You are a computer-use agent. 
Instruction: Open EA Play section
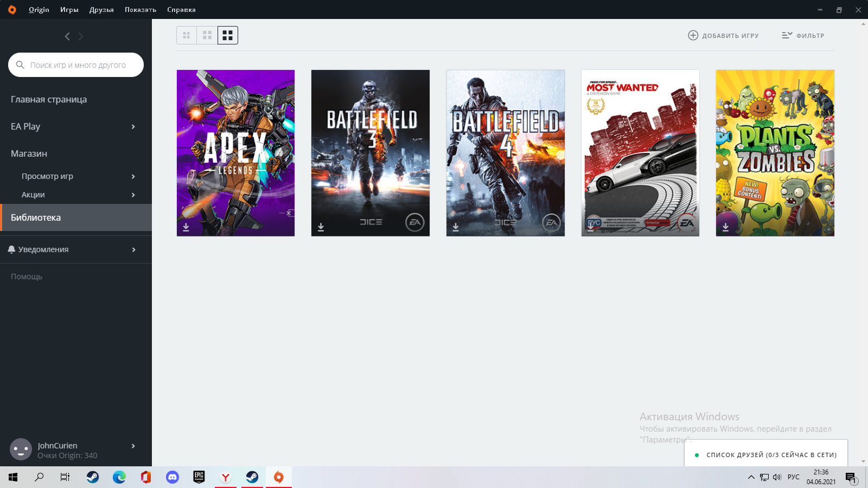coord(25,126)
